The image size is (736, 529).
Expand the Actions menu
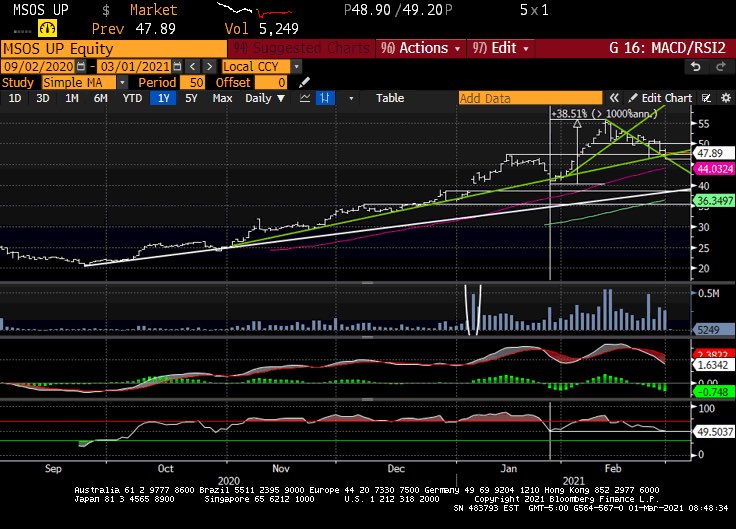click(x=420, y=48)
